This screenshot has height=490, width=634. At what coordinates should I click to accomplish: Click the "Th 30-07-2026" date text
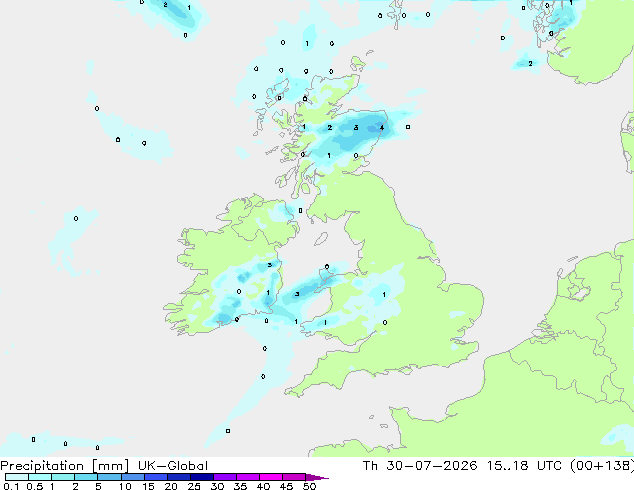[420, 466]
